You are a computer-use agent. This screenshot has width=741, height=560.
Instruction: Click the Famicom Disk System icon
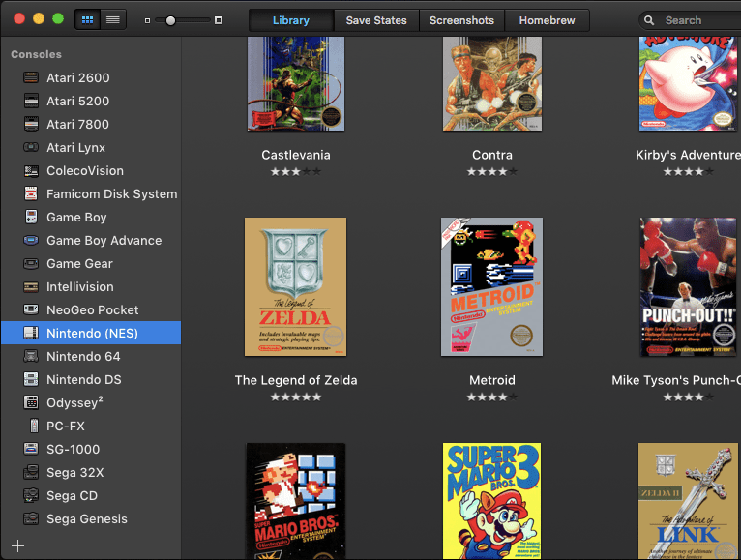31,193
